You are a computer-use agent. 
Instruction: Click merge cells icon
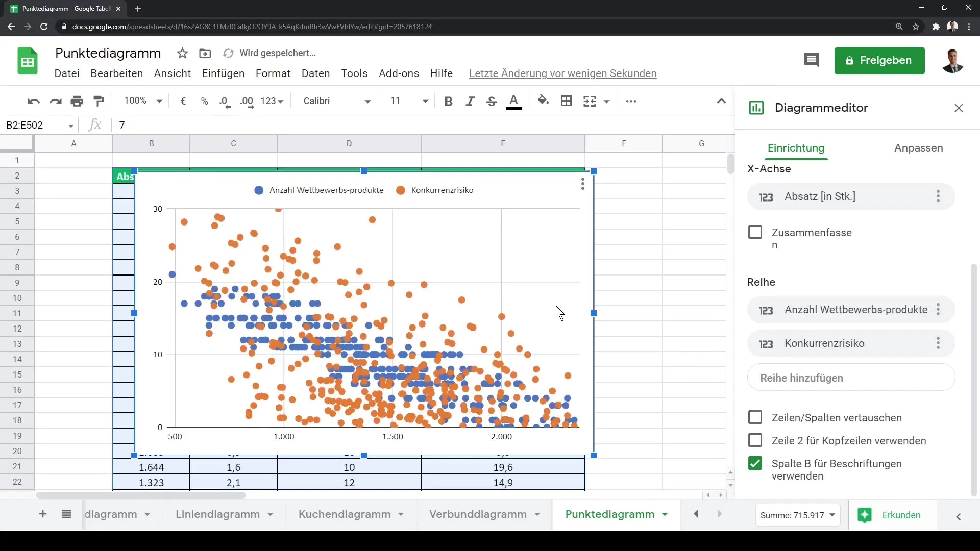pos(590,101)
